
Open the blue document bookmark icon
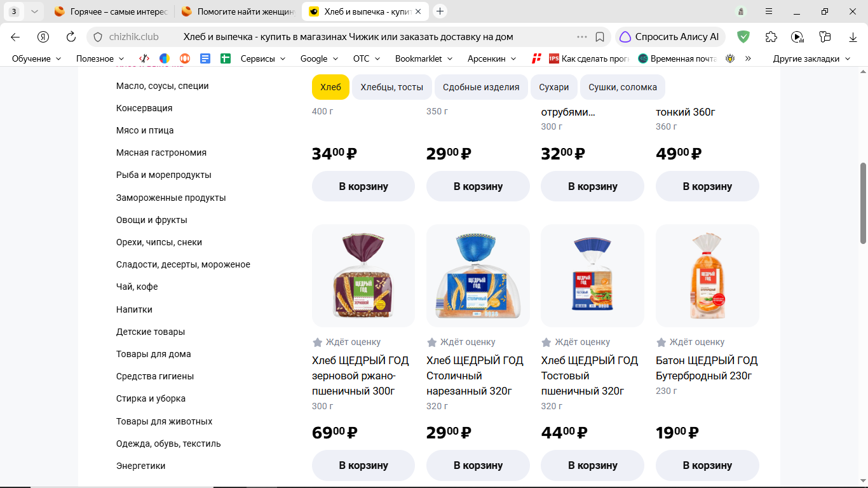point(205,58)
